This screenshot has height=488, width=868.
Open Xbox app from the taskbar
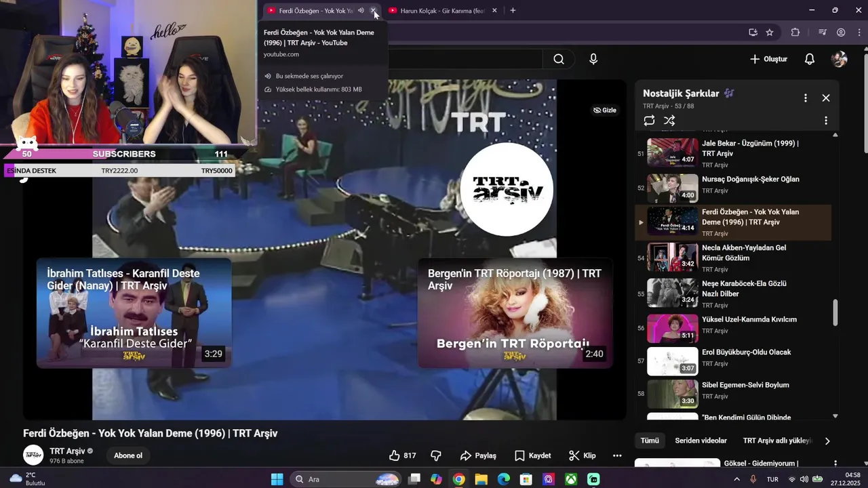pyautogui.click(x=571, y=479)
